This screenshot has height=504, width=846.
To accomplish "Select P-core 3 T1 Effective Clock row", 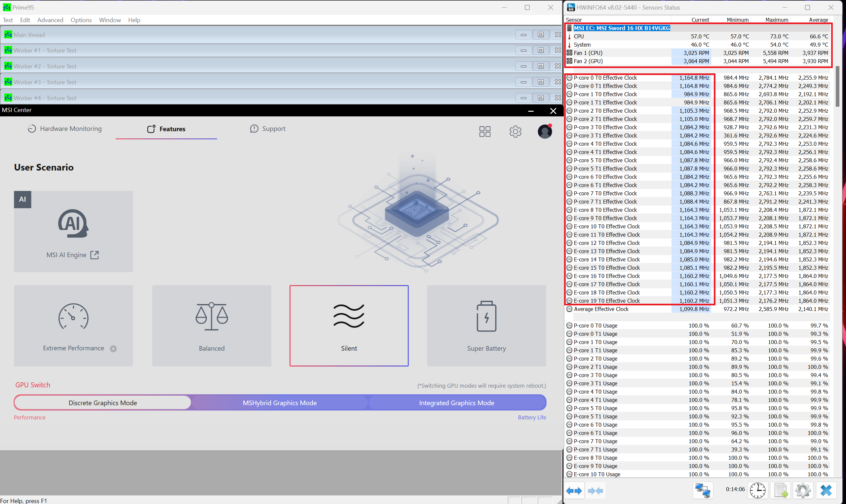I will tap(698, 136).
